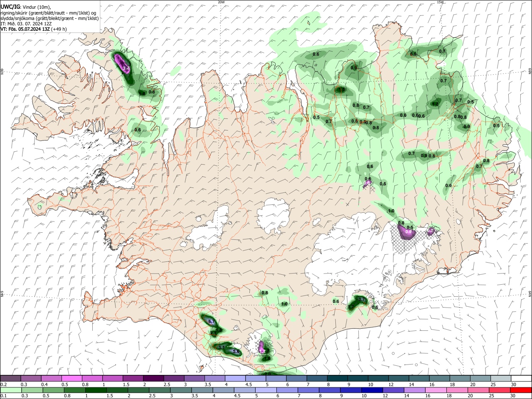Select the 'VT: Fös. 05.07.2024 13Z (+49 h)' line
The image size is (532, 399).
click(x=34, y=29)
